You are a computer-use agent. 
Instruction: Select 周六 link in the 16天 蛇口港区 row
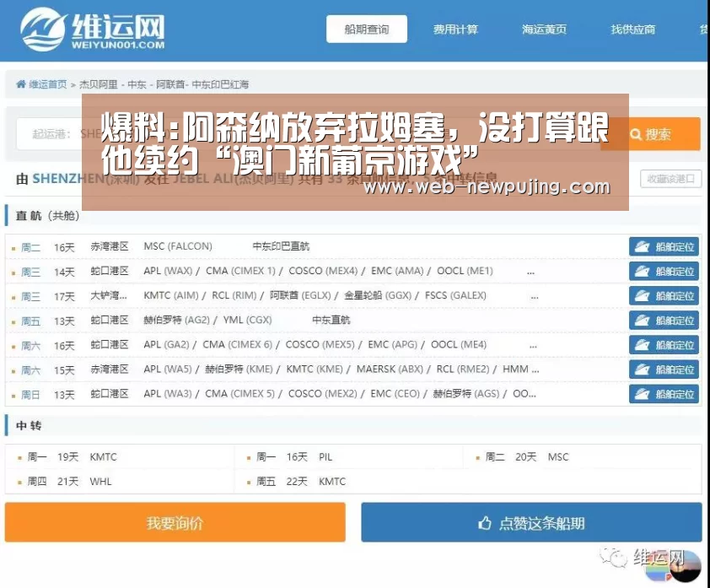(x=30, y=346)
